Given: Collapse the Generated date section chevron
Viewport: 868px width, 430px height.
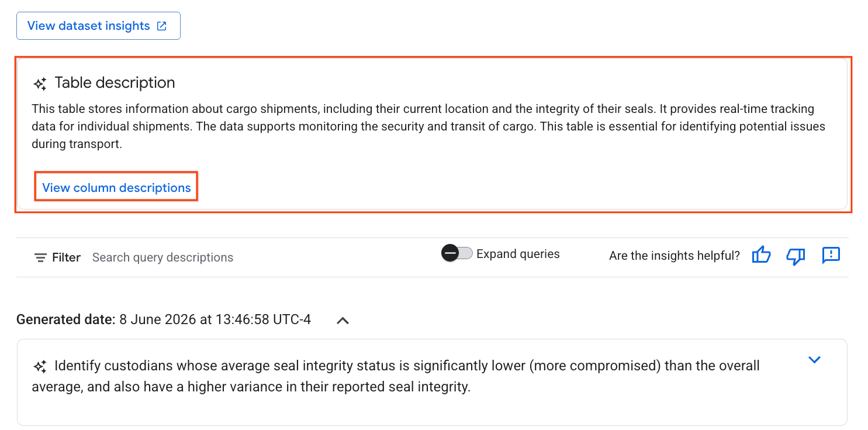Looking at the screenshot, I should (x=343, y=320).
